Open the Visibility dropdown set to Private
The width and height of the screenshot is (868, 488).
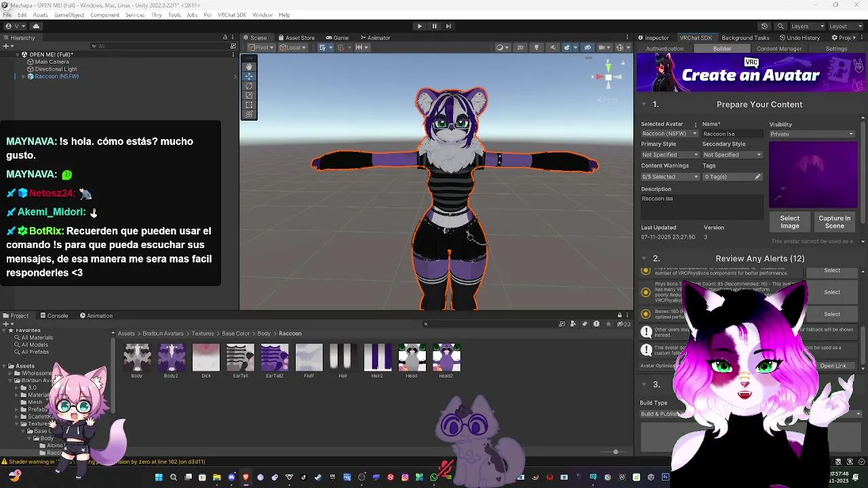click(812, 134)
